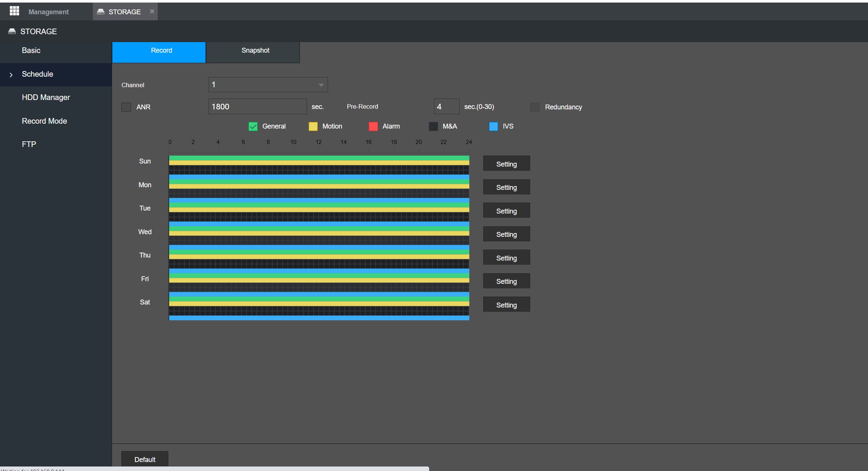Viewport: 868px width, 471px height.
Task: Open the Channel dropdown
Action: pos(268,85)
